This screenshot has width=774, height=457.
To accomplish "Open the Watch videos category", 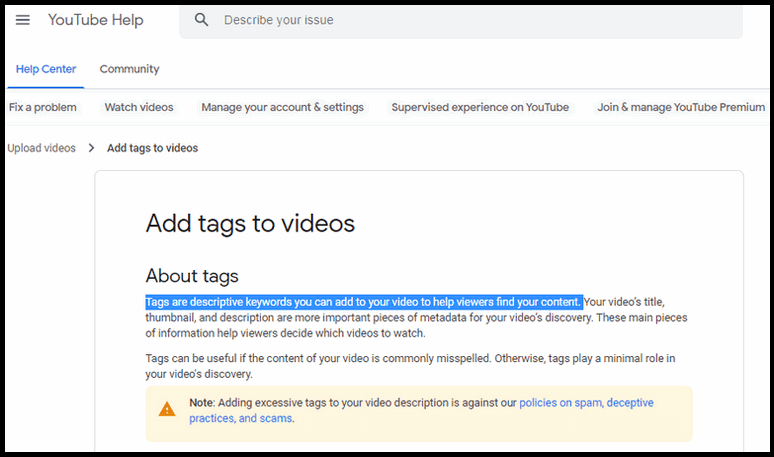I will point(139,107).
